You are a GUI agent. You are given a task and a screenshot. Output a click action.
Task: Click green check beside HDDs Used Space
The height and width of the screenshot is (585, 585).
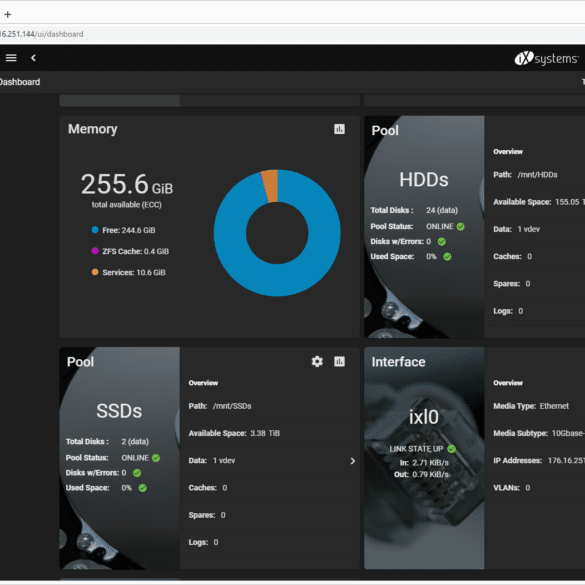447,256
